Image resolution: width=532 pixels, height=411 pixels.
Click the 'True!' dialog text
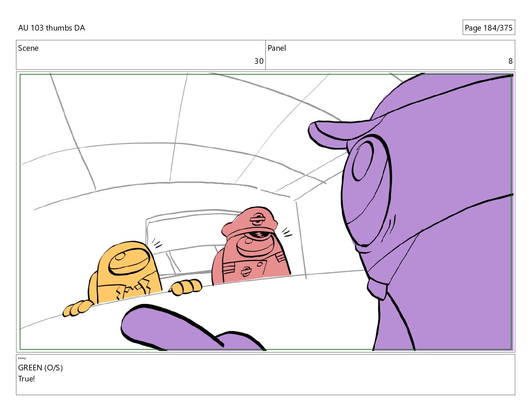pyautogui.click(x=27, y=379)
